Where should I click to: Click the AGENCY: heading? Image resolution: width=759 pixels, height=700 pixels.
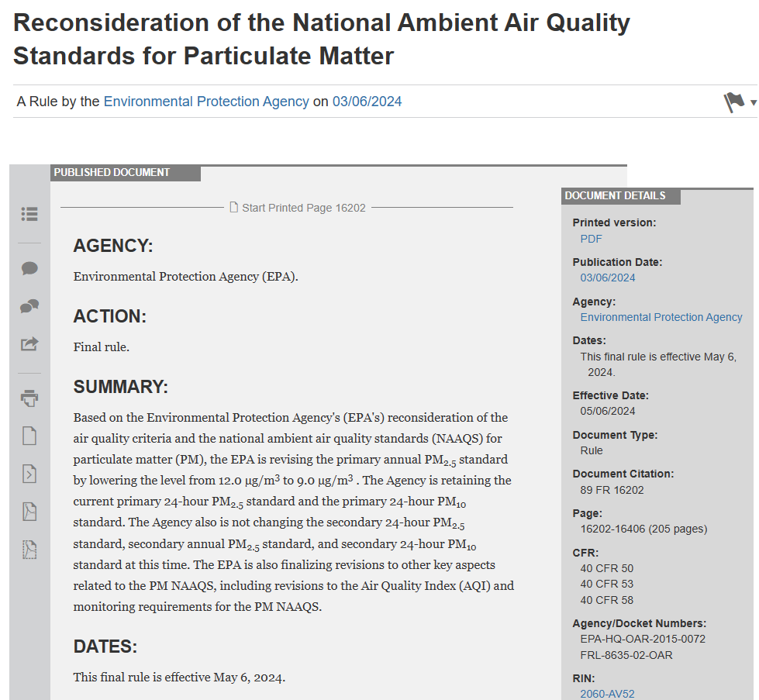tap(112, 246)
